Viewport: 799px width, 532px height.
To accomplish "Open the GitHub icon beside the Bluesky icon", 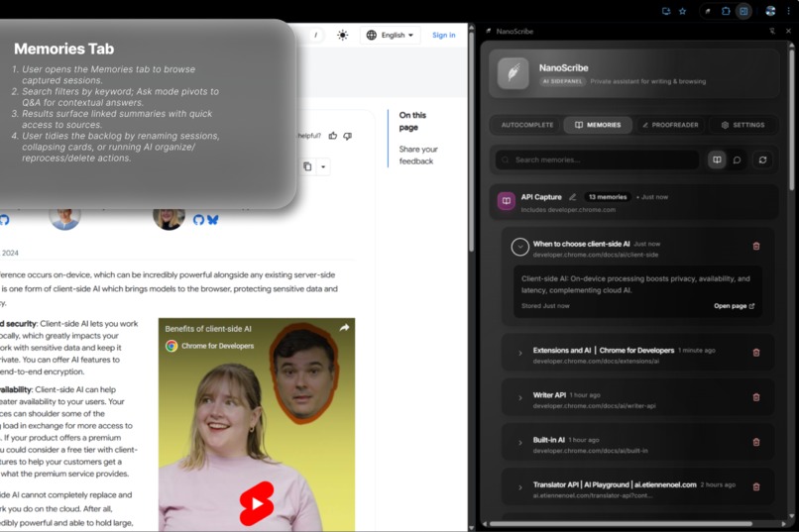I will pyautogui.click(x=198, y=220).
